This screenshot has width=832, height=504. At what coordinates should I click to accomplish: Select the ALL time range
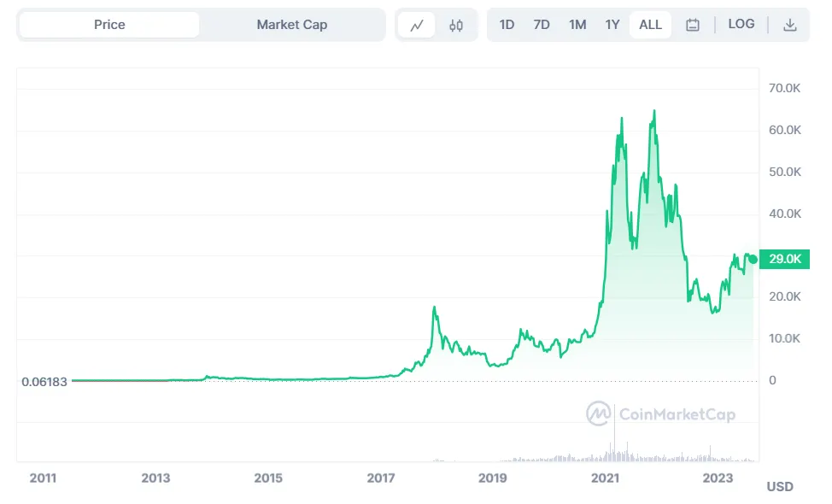(650, 25)
